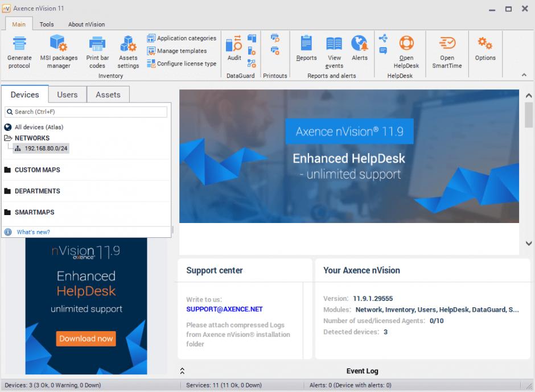Image resolution: width=535 pixels, height=392 pixels.
Task: Launch MSI packages manager
Action: coord(59,52)
